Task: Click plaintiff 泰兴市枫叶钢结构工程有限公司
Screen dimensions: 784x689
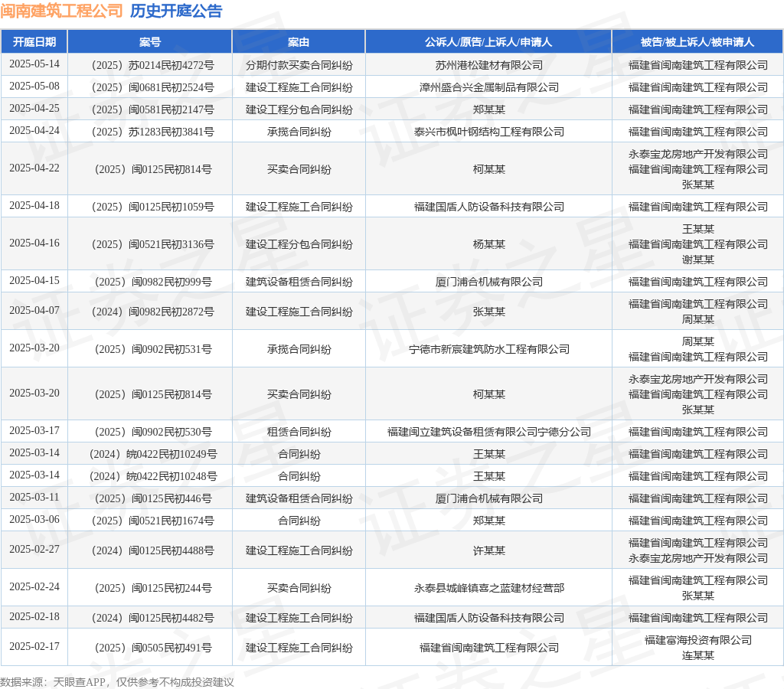Action: [489, 132]
